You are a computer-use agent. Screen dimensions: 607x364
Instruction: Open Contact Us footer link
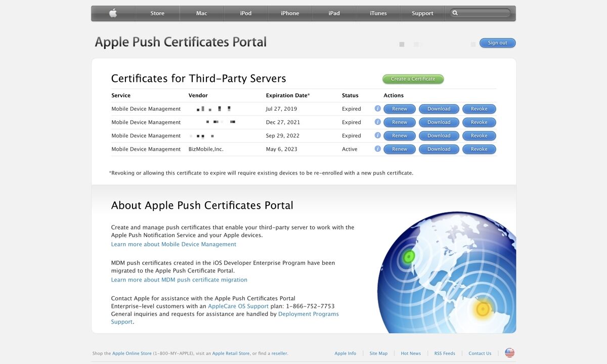480,353
